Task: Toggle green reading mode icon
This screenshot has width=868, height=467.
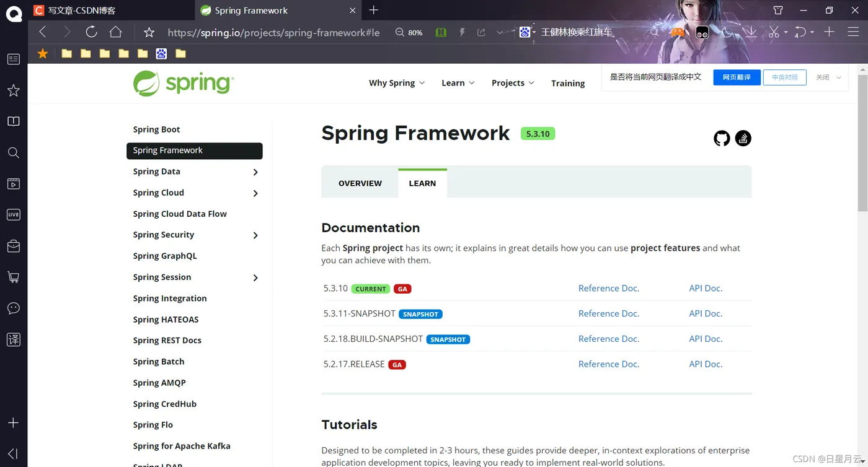Action: pos(441,32)
